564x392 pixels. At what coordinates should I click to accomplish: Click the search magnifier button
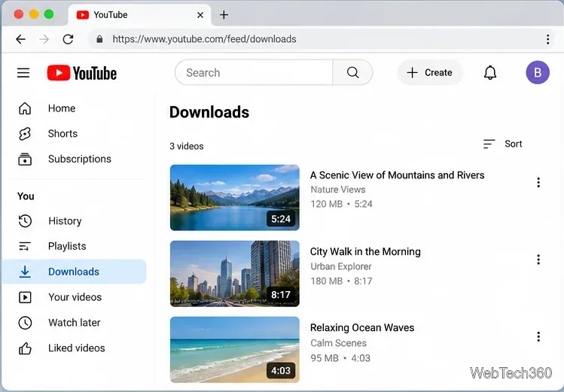coord(352,72)
